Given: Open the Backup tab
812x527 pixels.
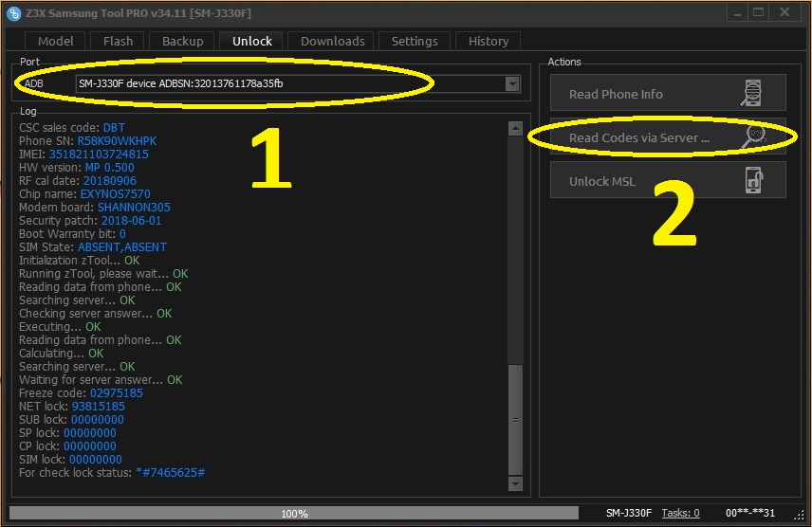Looking at the screenshot, I should pos(182,41).
